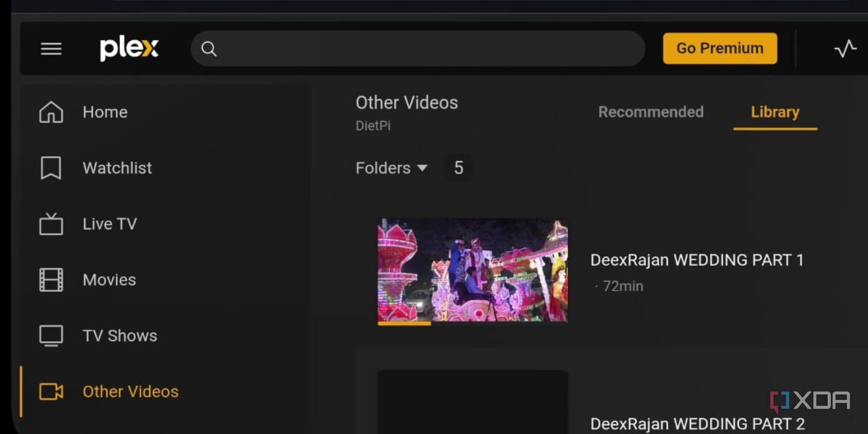The height and width of the screenshot is (434, 868).
Task: Focus the search input field
Action: 418,49
